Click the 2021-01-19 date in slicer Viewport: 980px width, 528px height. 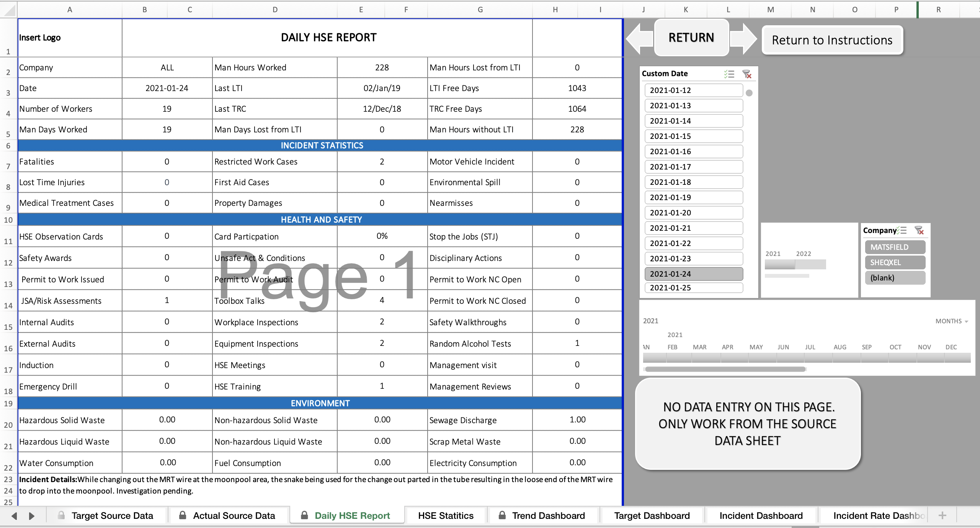click(694, 197)
